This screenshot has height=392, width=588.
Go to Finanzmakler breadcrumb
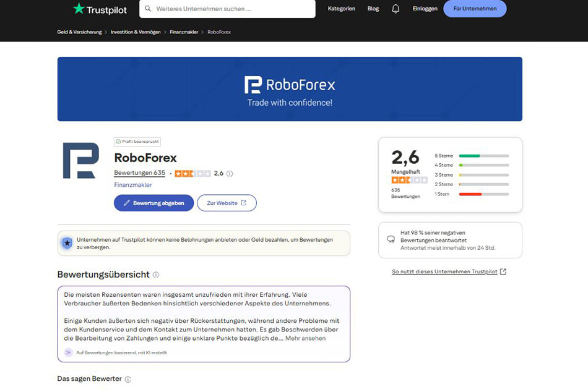coord(184,32)
